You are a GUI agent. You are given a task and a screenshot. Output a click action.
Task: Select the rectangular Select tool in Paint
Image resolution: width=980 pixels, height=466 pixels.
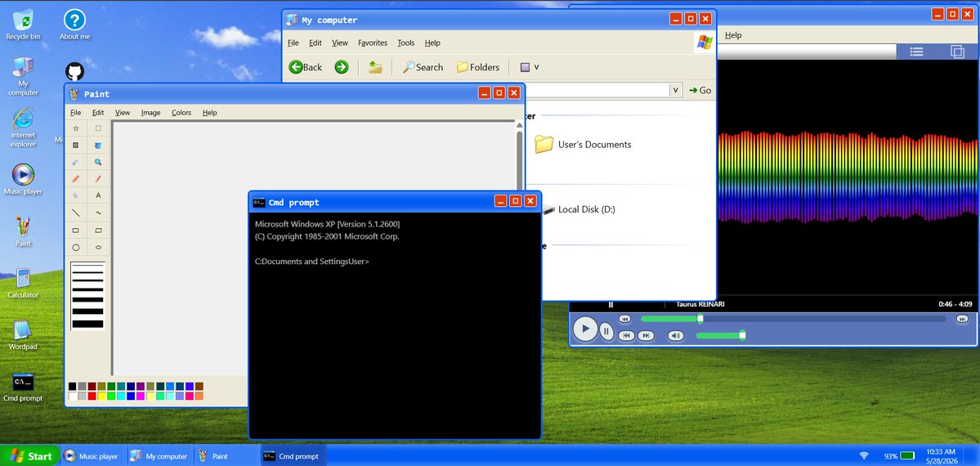(x=98, y=128)
